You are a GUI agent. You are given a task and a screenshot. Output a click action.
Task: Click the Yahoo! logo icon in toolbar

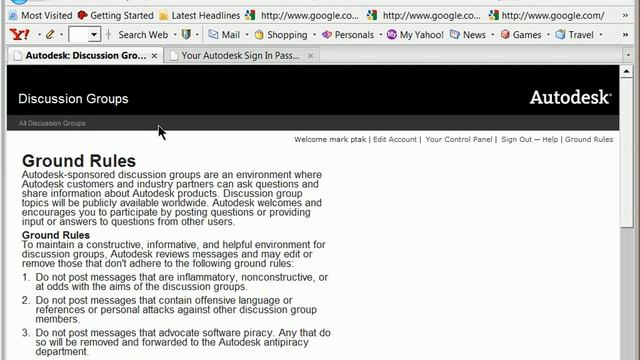tap(20, 35)
